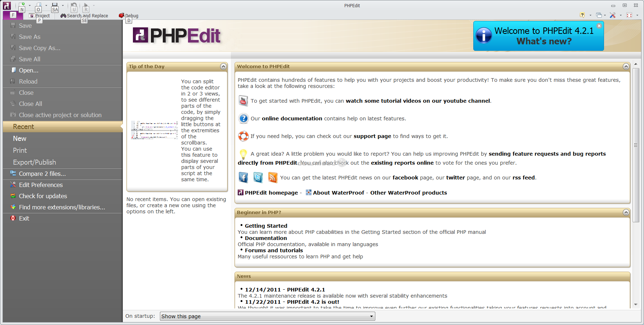Screen dimensions: 644x325
Task: Select Save Copy As... menu entry
Action: coord(63,48)
